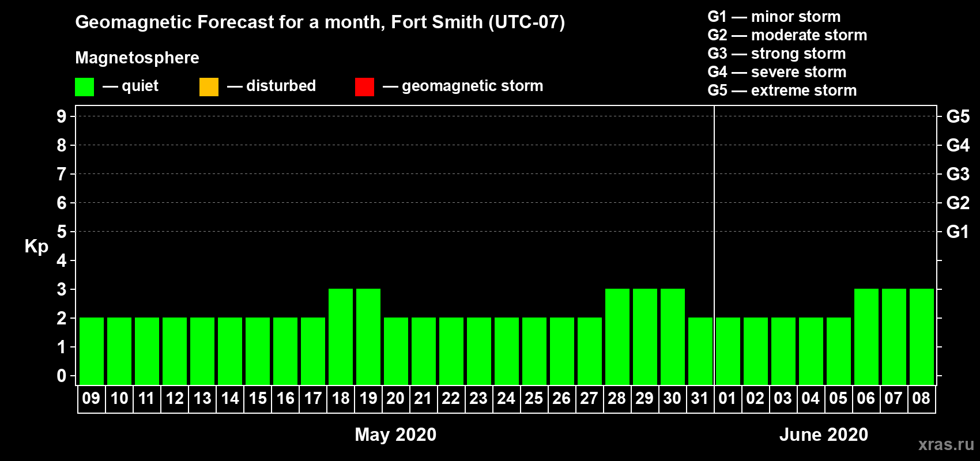
Task: Click the 'May 2020' month label
Action: tap(395, 434)
